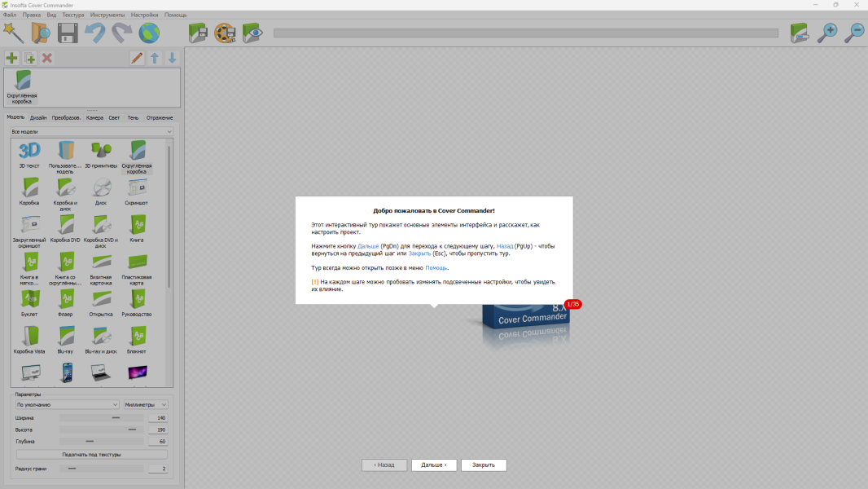The image size is (868, 489).
Task: Click the Закрыть link in text
Action: (x=419, y=253)
